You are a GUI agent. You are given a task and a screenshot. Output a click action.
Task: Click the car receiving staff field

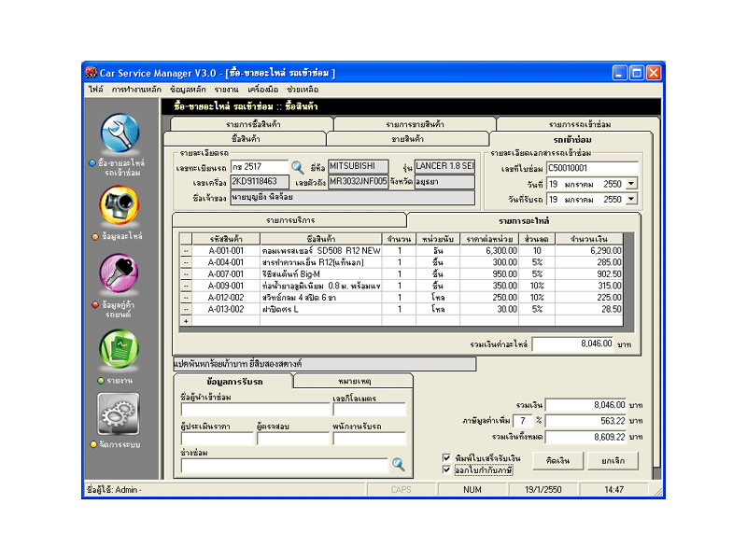pyautogui.click(x=369, y=439)
